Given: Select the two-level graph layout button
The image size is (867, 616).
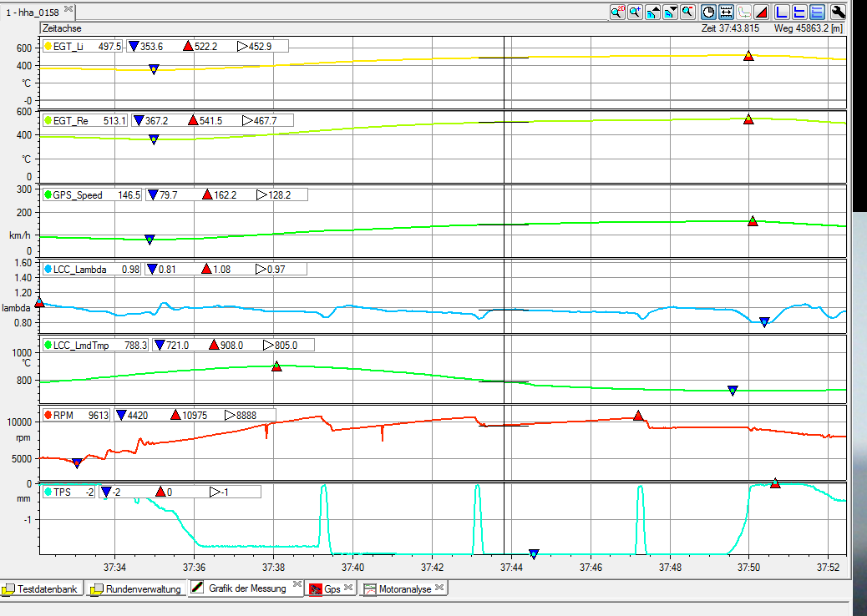Looking at the screenshot, I should tap(800, 12).
